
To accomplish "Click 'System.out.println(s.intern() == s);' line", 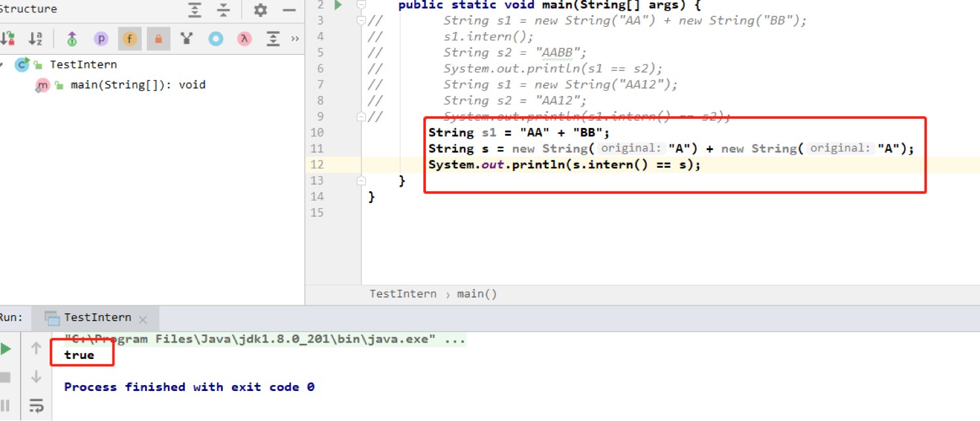I will click(564, 164).
